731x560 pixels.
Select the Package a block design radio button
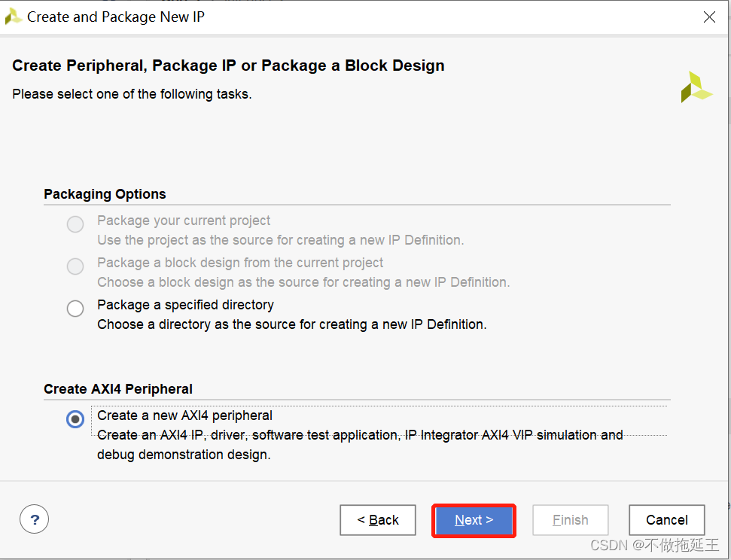click(x=75, y=266)
